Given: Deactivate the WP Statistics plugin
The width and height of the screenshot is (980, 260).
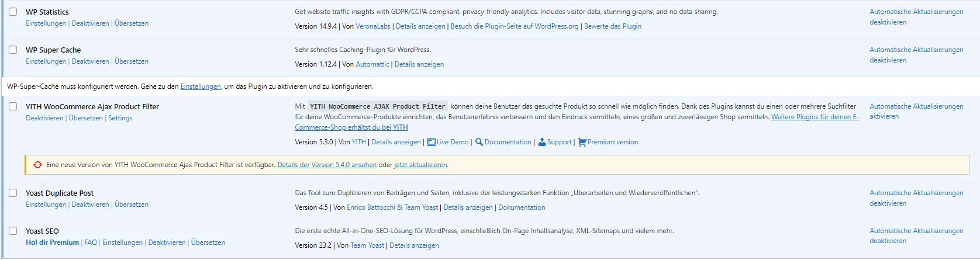Looking at the screenshot, I should (x=90, y=23).
